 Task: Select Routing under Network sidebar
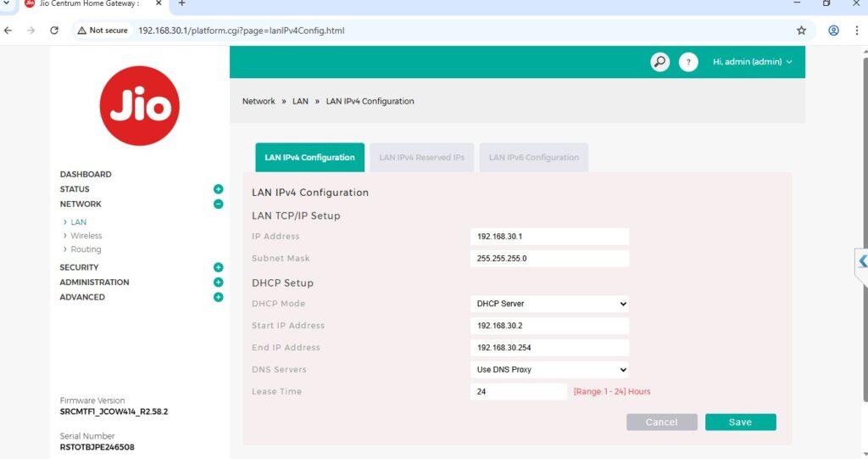(x=86, y=249)
